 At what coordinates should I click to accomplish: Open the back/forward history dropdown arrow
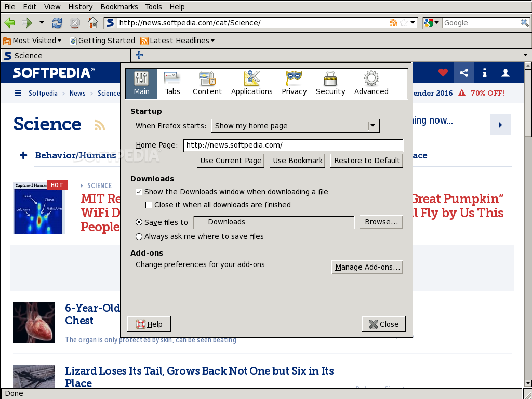click(42, 23)
